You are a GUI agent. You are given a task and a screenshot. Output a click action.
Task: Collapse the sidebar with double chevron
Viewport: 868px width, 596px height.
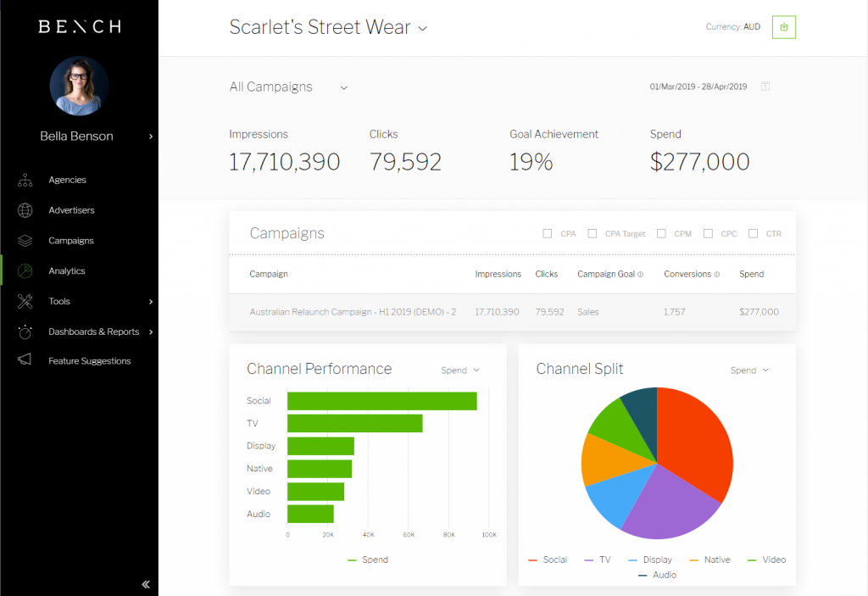coord(146,584)
